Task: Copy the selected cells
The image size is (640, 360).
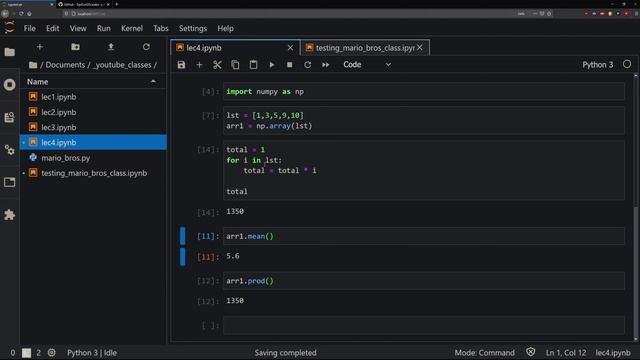Action: click(x=235, y=64)
